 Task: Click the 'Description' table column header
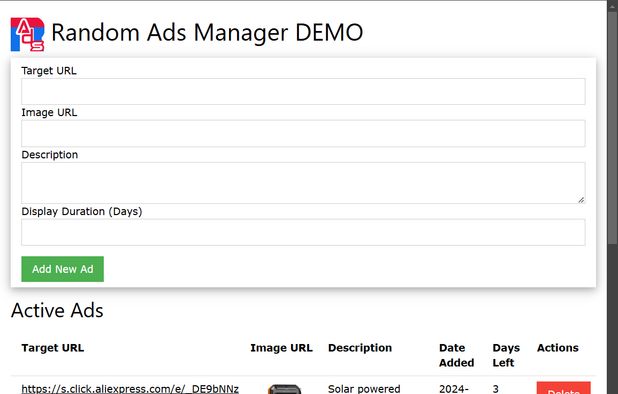coord(360,348)
